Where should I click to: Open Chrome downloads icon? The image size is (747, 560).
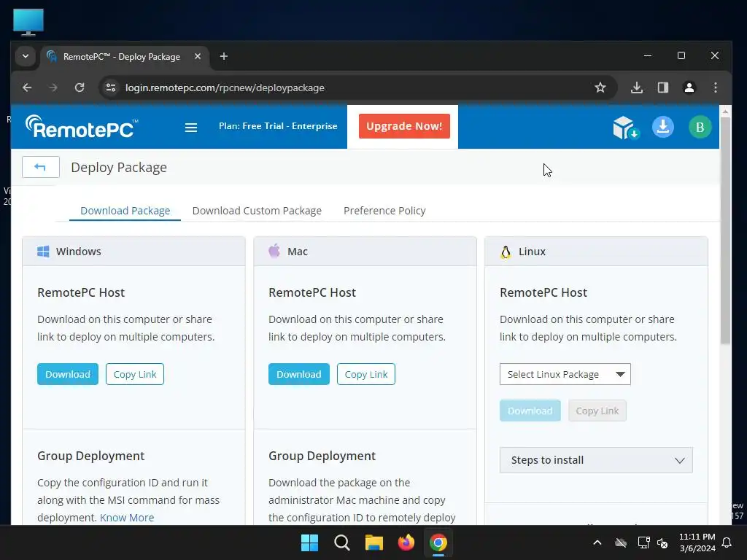636,87
